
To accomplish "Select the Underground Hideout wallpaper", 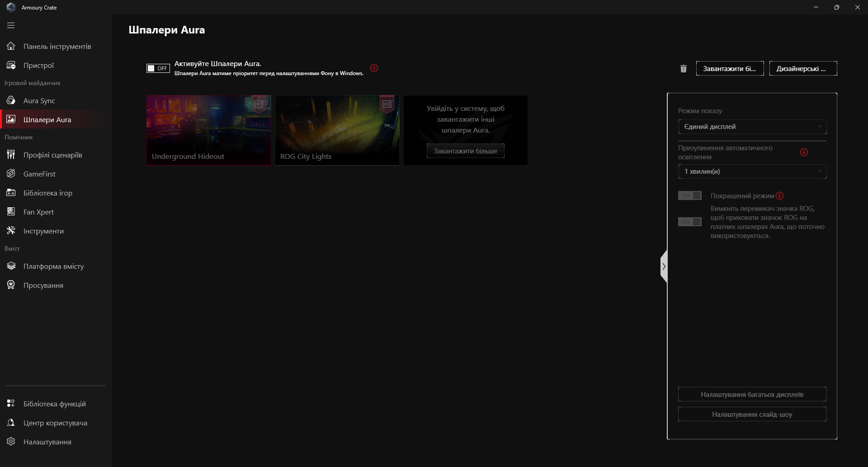I will pos(208,130).
